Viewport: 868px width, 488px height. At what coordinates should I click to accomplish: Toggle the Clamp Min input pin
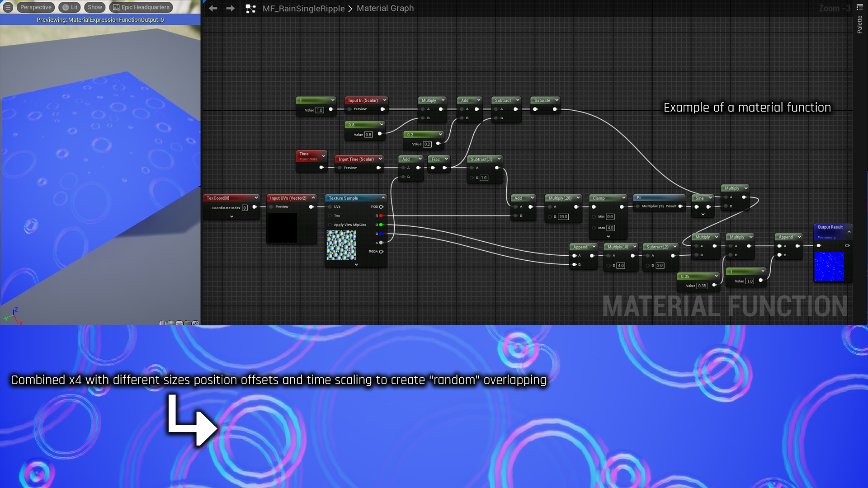(x=594, y=216)
